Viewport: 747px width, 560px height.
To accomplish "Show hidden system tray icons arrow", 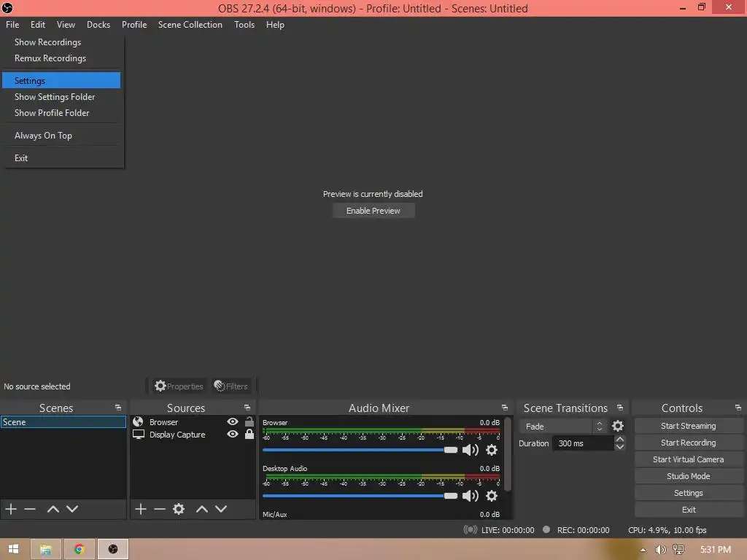I will (x=643, y=550).
